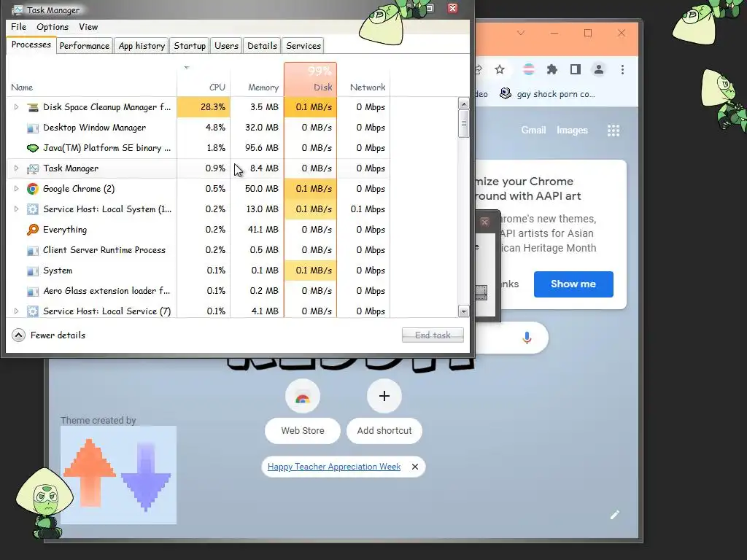Expand the Disk Space Cleanup Manager process group
The width and height of the screenshot is (747, 560).
pos(16,107)
